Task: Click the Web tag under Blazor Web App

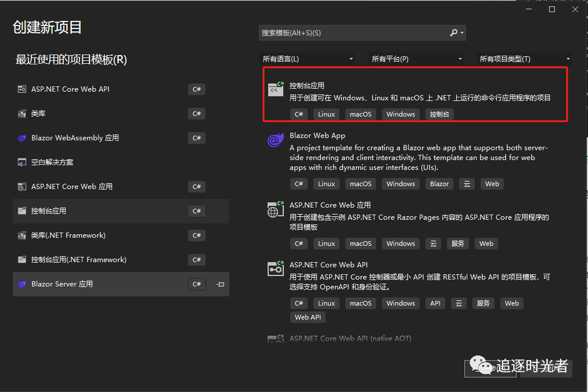Action: [x=492, y=184]
